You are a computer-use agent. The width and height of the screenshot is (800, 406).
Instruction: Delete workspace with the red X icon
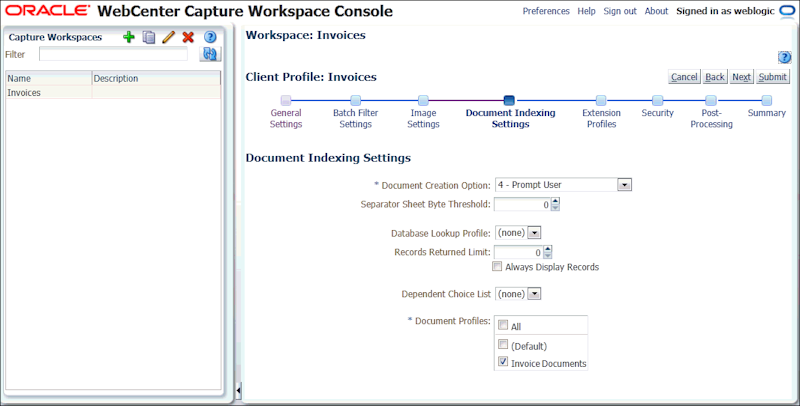[188, 37]
